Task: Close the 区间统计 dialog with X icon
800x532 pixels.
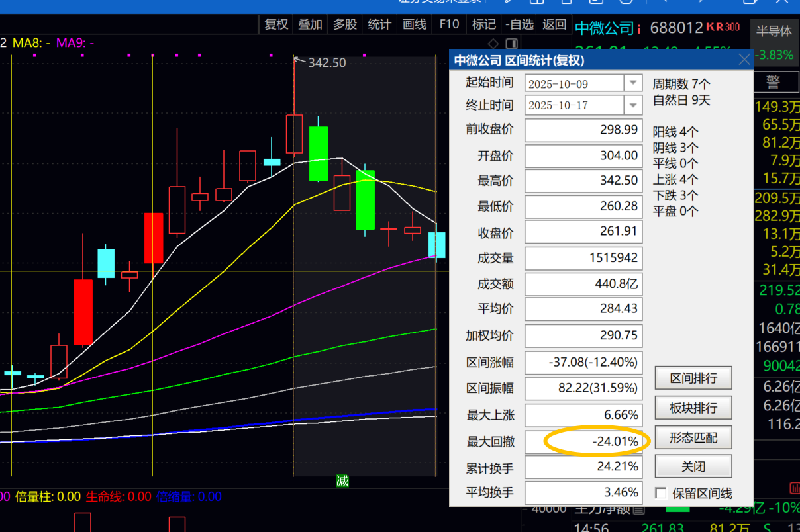Action: click(744, 60)
